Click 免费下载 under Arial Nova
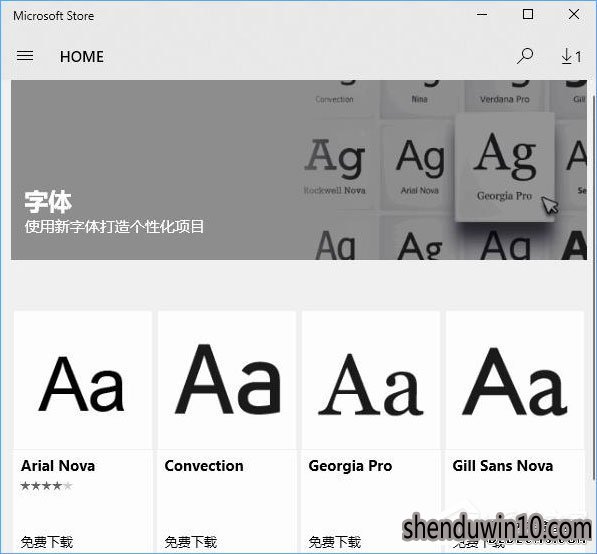 46,542
